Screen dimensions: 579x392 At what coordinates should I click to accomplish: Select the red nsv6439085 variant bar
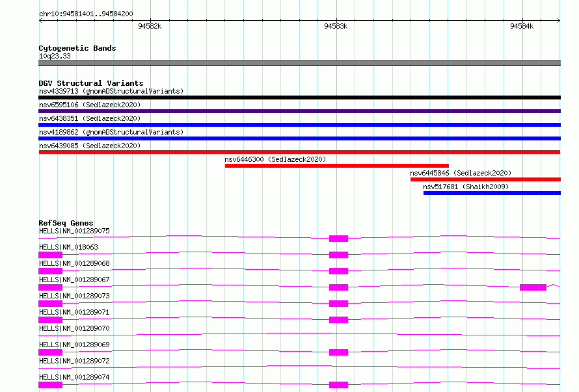tap(299, 152)
